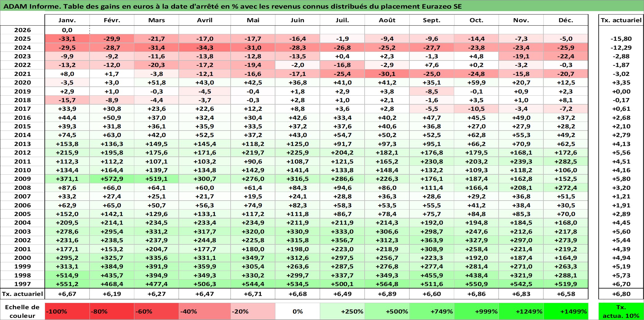This screenshot has width=644, height=320.
Task: Click the +6,67 bottom-row value under Janv.
Action: pyautogui.click(x=67, y=294)
